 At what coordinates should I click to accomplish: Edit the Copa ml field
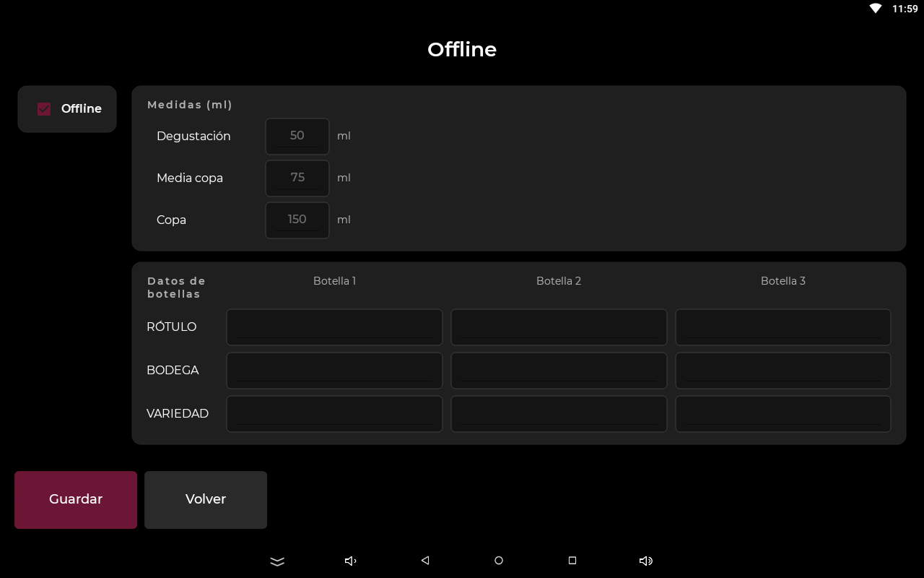tap(297, 220)
